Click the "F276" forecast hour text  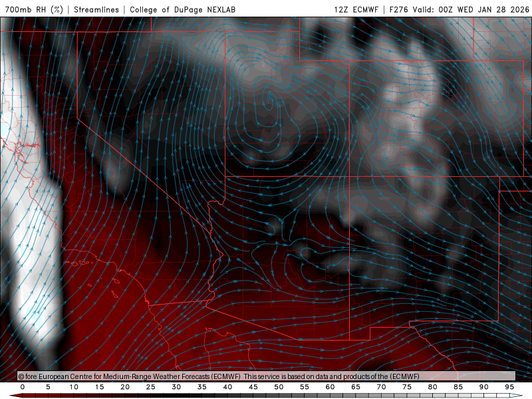(x=398, y=9)
